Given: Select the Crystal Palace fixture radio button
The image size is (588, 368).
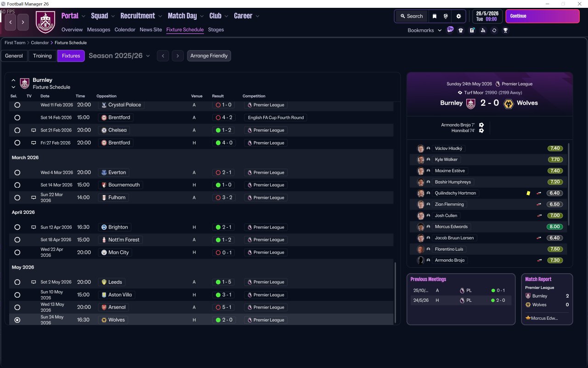Looking at the screenshot, I should [17, 105].
